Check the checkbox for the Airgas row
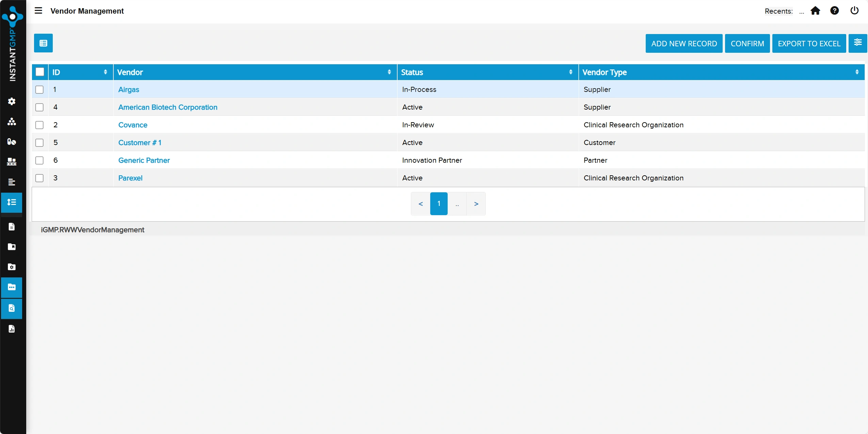 39,90
